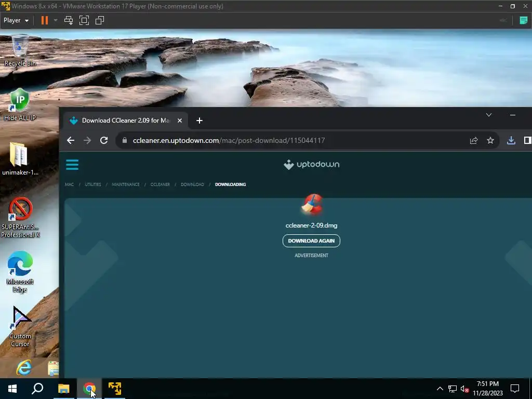Click the DOWNLOAD AGAIN button
The width and height of the screenshot is (532, 399).
[x=312, y=241]
